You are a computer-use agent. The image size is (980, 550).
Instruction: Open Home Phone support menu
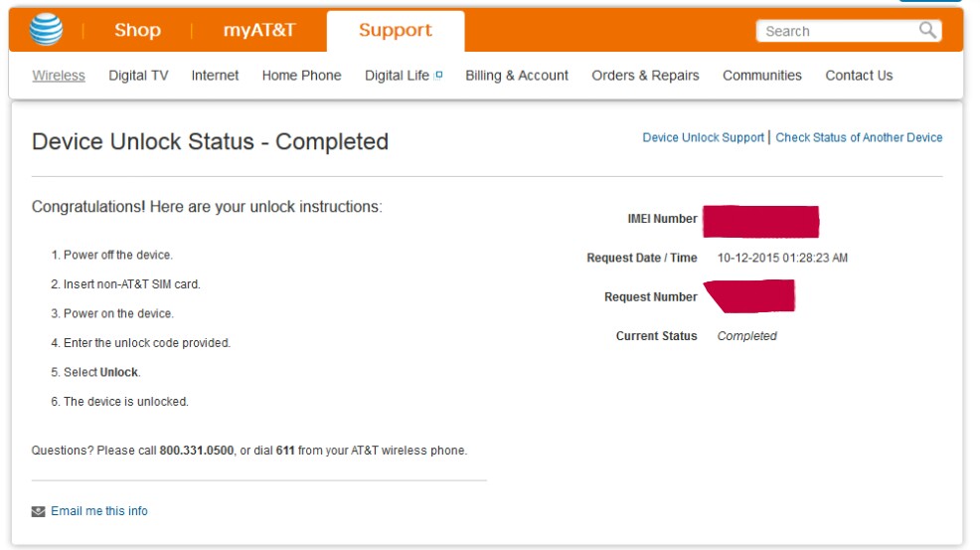click(x=301, y=76)
